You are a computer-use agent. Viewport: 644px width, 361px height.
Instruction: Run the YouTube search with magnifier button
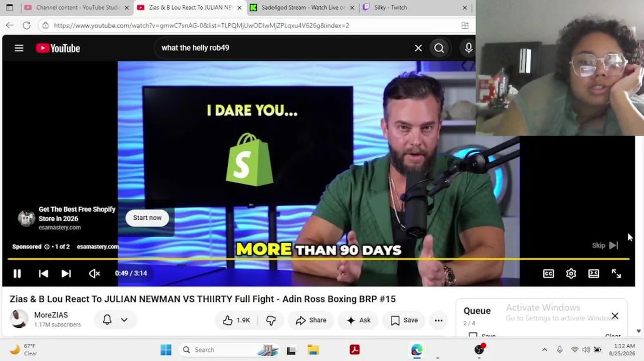click(439, 48)
